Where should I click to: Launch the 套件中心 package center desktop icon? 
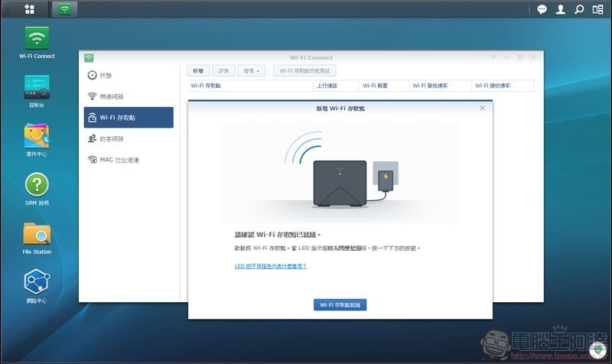point(37,141)
